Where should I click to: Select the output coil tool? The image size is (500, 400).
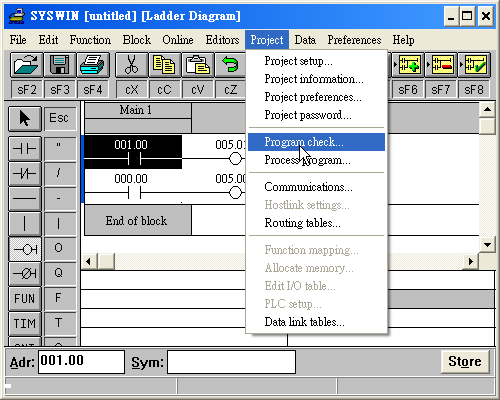25,249
